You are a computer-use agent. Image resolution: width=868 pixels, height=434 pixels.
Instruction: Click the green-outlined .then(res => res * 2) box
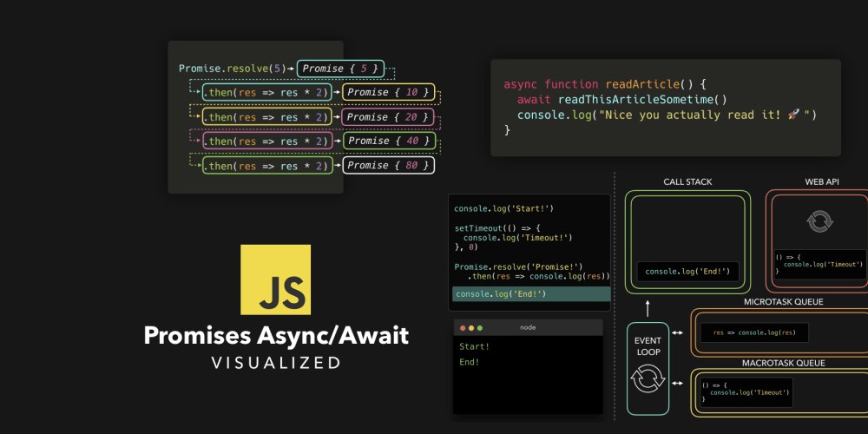click(x=267, y=166)
